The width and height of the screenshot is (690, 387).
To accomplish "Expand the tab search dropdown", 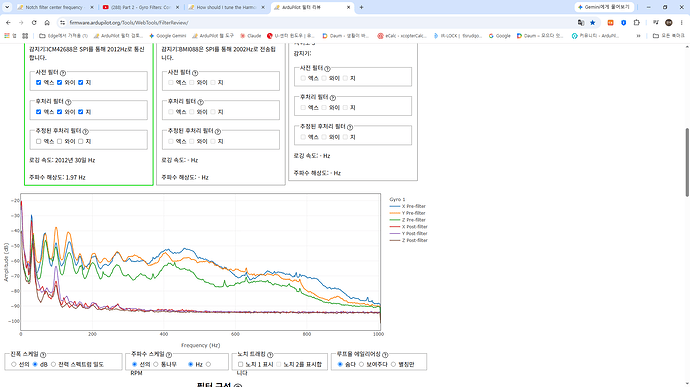I will [7, 7].
